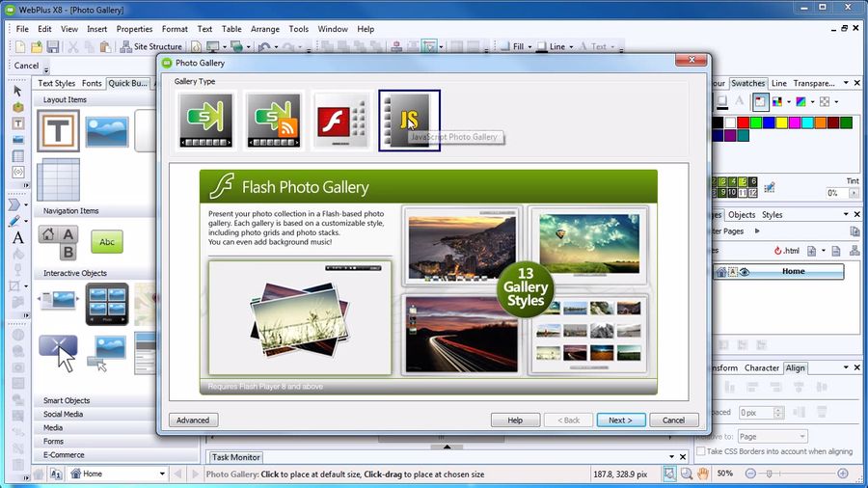Click the zoom in plus button
Screen dimensions: 868x488
pyautogui.click(x=843, y=474)
